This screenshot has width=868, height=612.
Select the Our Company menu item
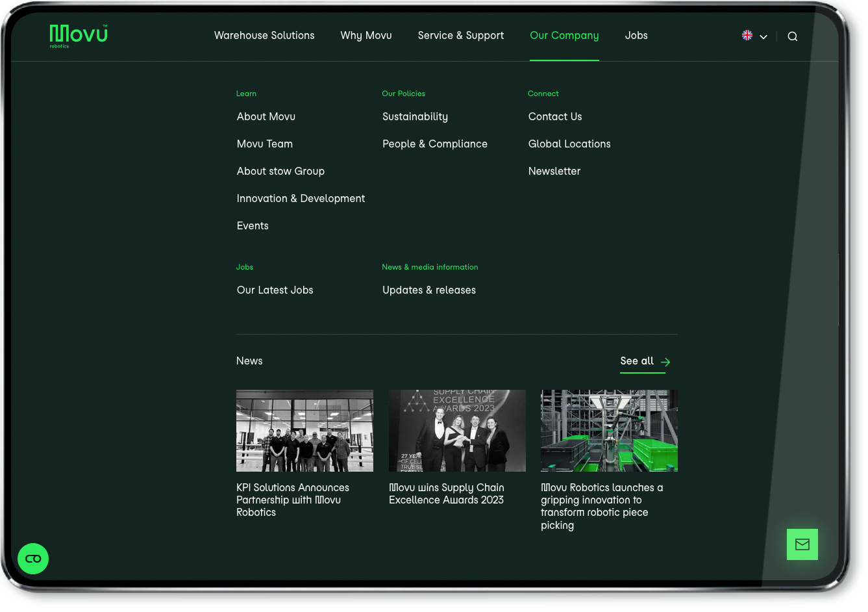(x=564, y=36)
